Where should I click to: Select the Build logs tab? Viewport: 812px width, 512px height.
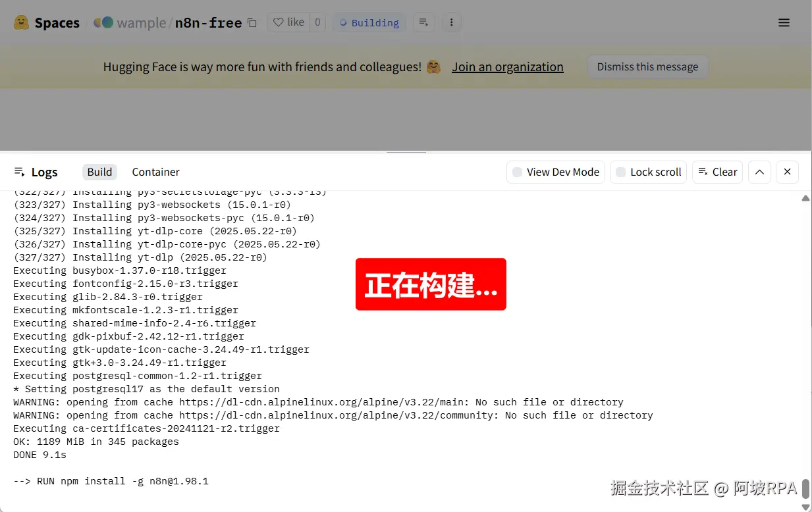pyautogui.click(x=99, y=172)
